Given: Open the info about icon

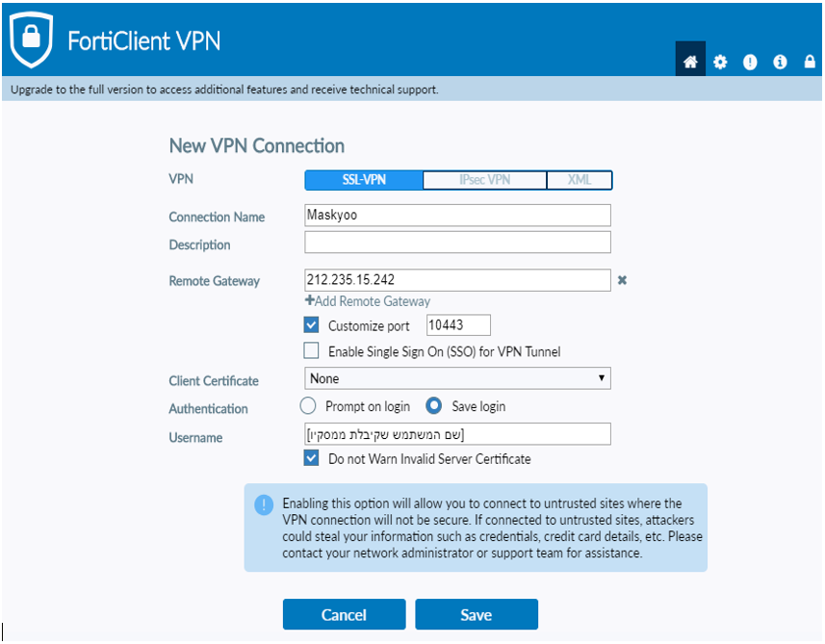Looking at the screenshot, I should click(x=780, y=62).
